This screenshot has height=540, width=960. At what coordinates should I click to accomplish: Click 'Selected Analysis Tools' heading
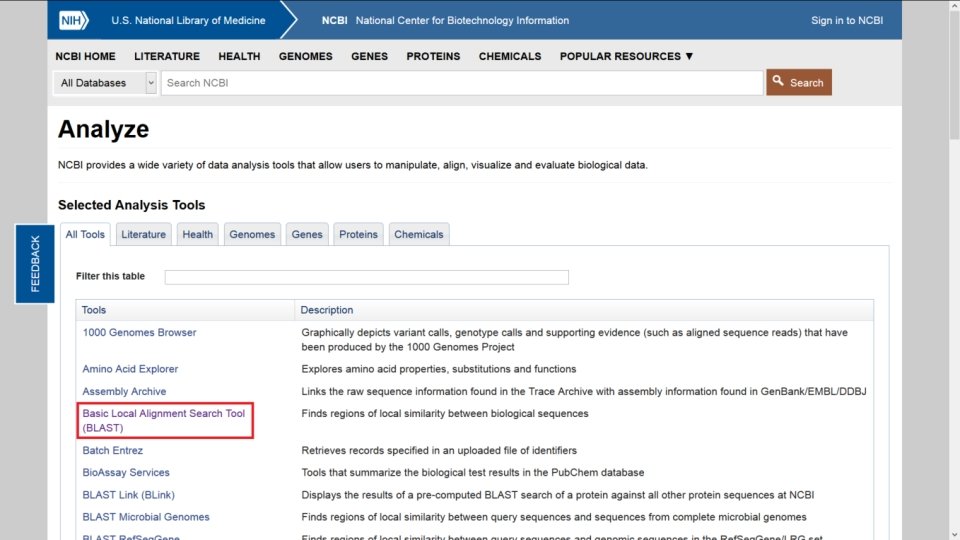click(131, 205)
